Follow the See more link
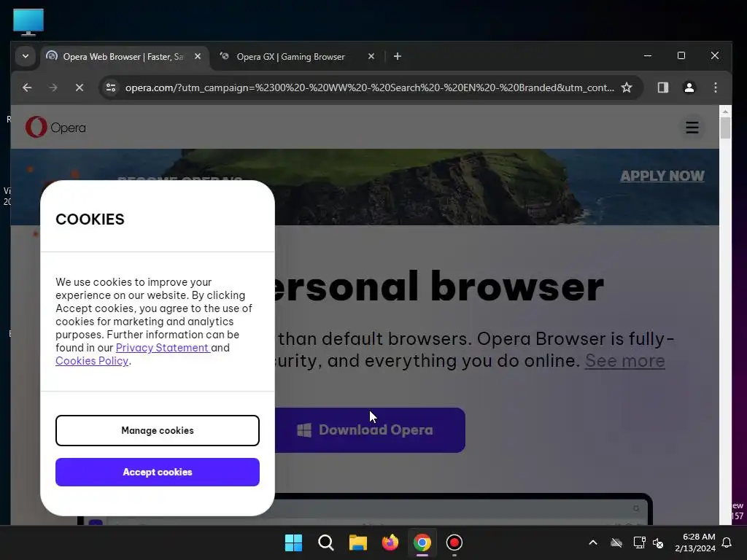This screenshot has width=747, height=560. pos(624,361)
